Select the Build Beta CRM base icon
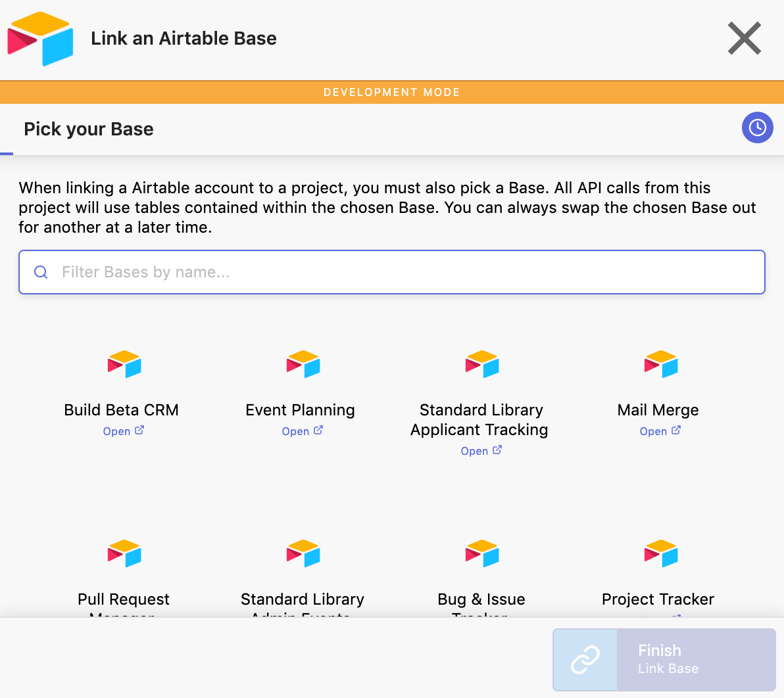The height and width of the screenshot is (698, 784). coord(124,363)
